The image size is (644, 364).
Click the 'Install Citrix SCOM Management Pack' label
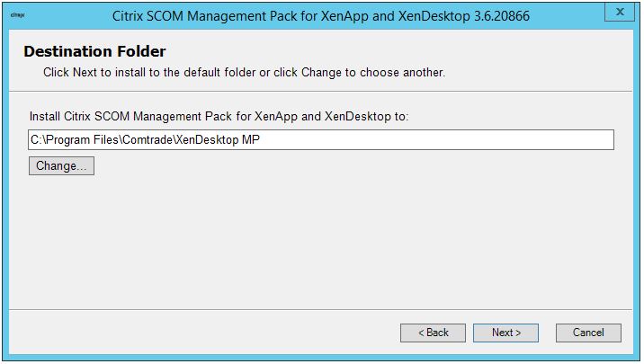219,117
